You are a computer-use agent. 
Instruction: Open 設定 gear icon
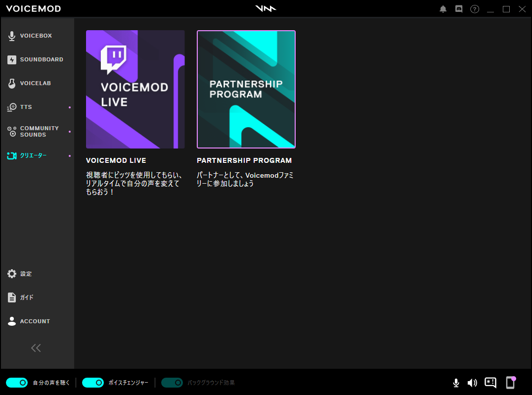pyautogui.click(x=12, y=274)
